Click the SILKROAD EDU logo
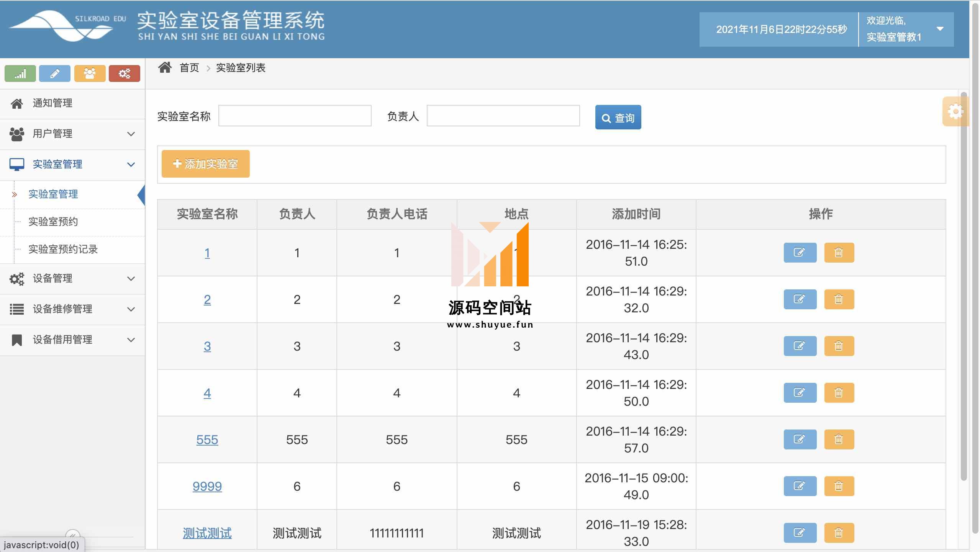This screenshot has width=980, height=552. pyautogui.click(x=67, y=26)
